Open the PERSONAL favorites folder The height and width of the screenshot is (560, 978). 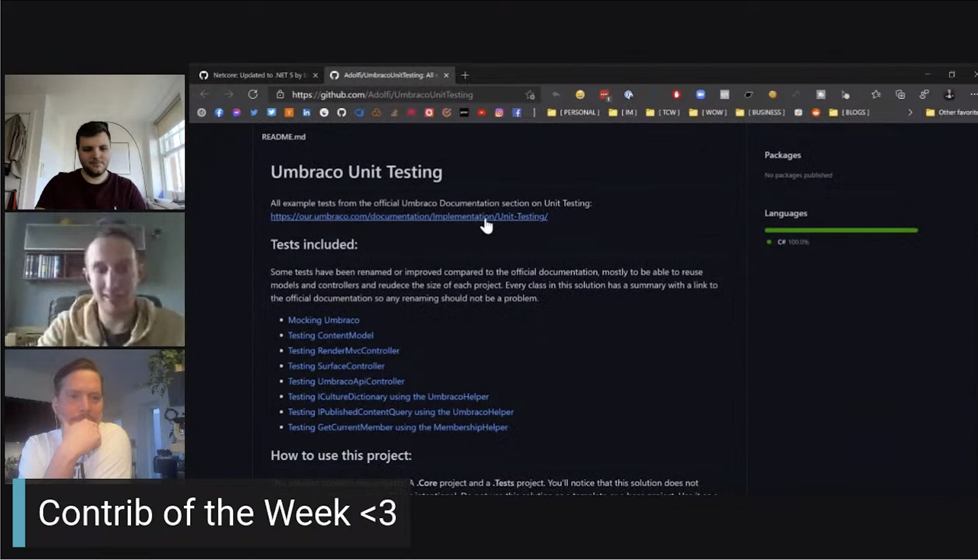point(573,113)
